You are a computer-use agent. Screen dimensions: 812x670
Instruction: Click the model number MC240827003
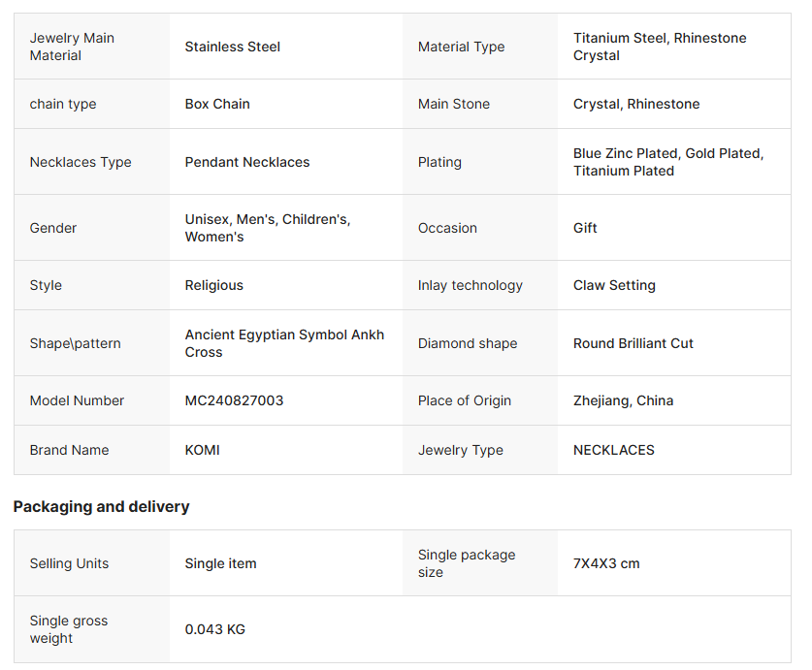click(234, 400)
